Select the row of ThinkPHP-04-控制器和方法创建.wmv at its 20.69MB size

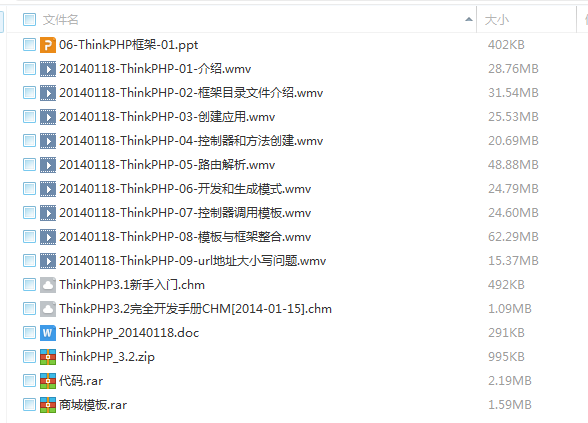pyautogui.click(x=513, y=141)
